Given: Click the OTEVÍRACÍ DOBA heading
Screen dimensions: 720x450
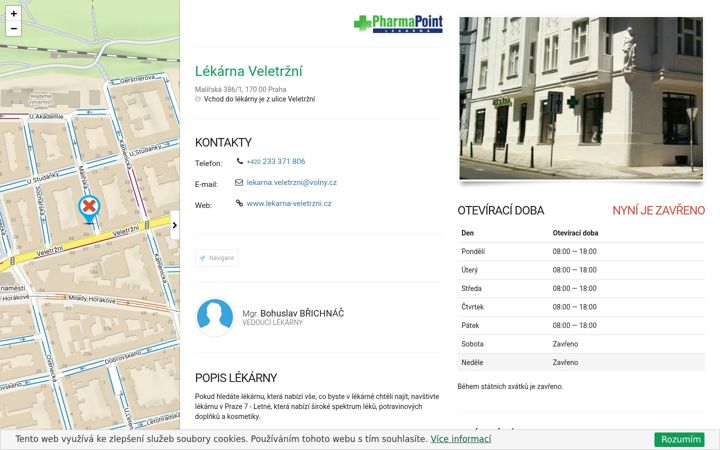Looking at the screenshot, I should 501,210.
